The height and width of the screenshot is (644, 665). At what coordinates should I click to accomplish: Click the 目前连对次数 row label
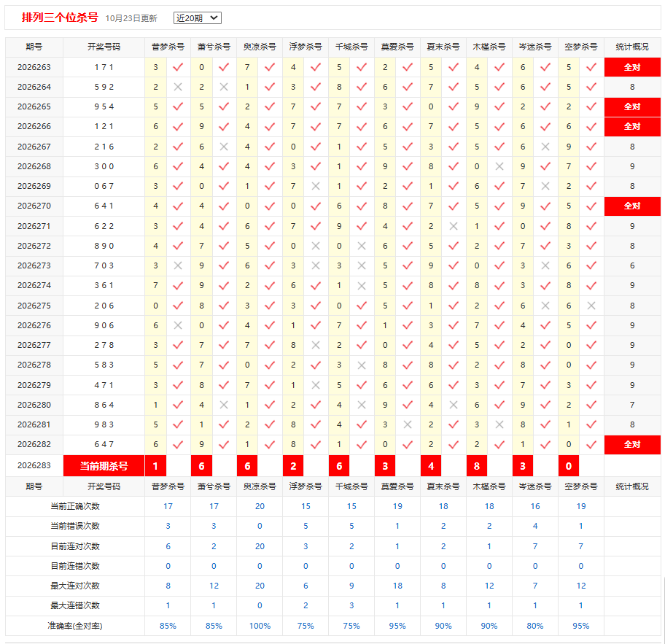pyautogui.click(x=75, y=546)
